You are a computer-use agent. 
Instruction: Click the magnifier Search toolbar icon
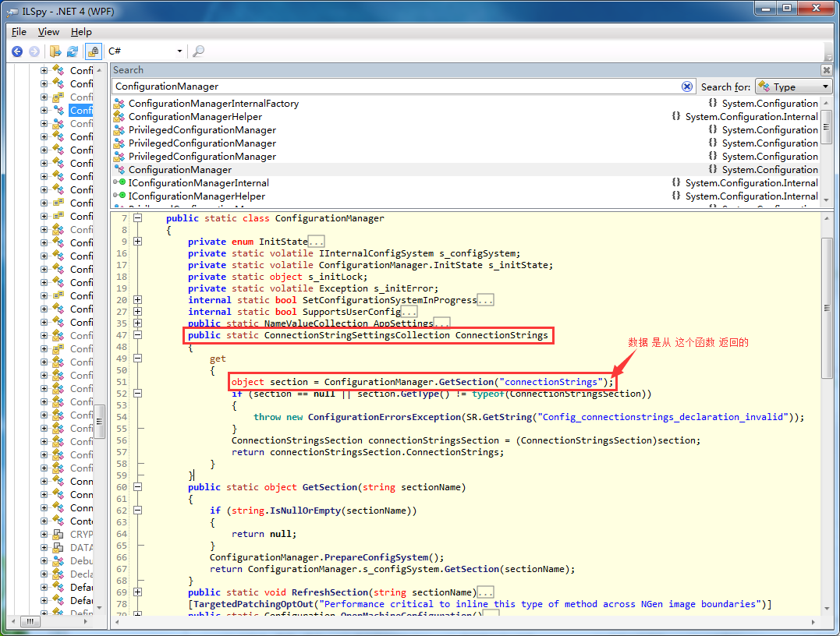point(198,51)
